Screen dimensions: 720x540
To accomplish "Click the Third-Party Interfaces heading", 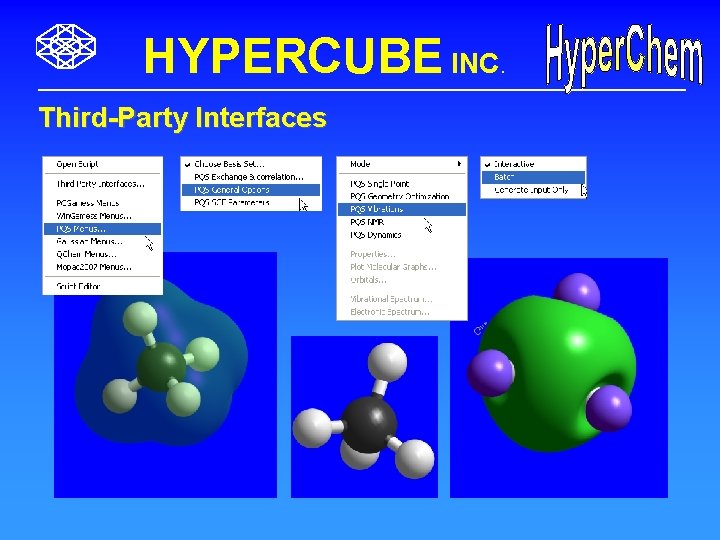I will point(183,118).
